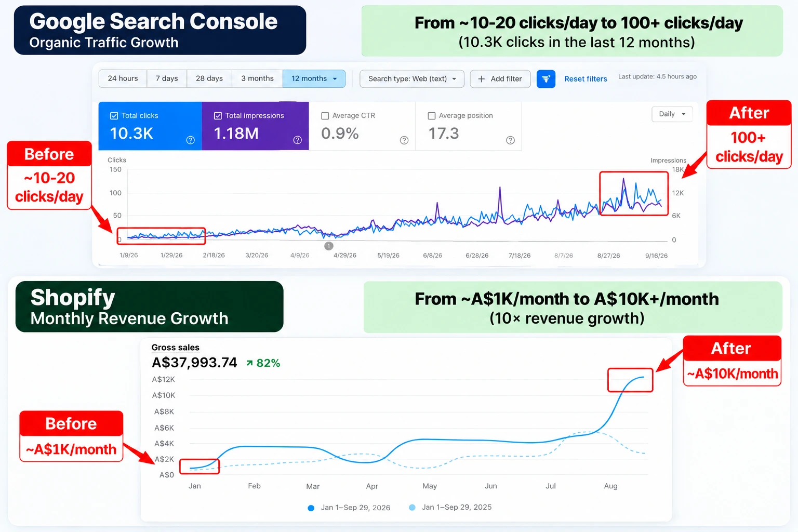Click the 82% growth indicator
The height and width of the screenshot is (532, 798).
point(263,363)
